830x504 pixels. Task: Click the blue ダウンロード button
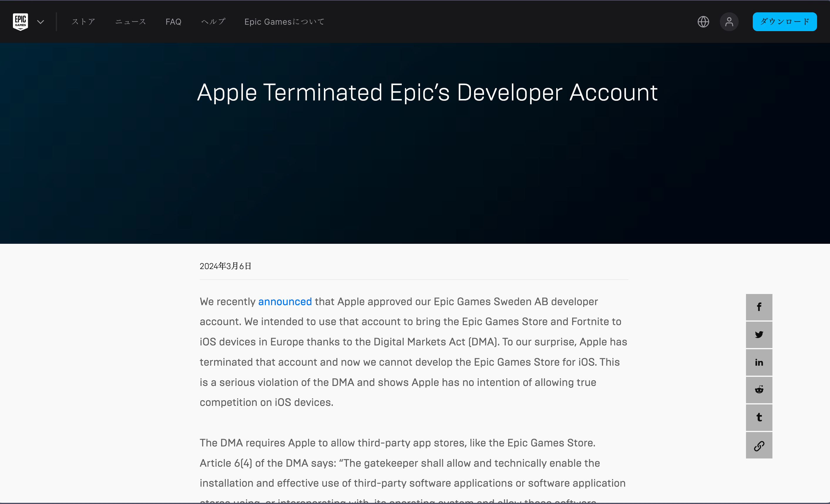784,21
